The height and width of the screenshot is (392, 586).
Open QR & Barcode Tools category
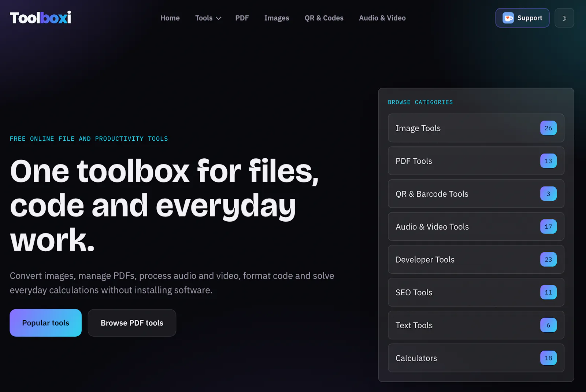476,194
